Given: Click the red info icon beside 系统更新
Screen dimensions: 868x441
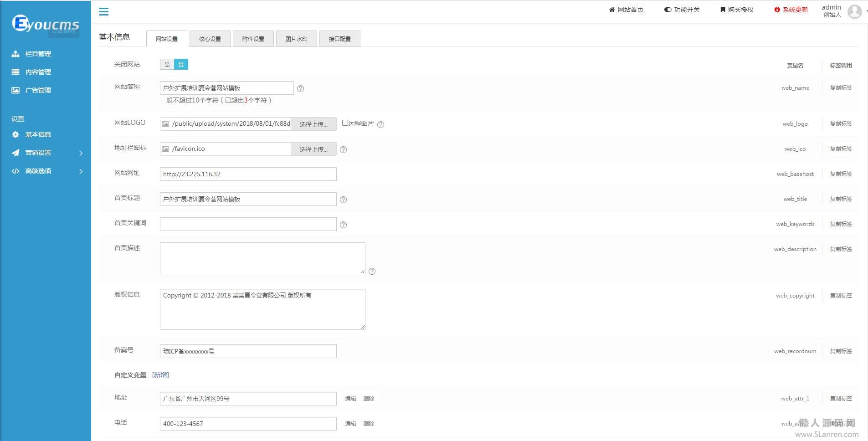Looking at the screenshot, I should 777,10.
